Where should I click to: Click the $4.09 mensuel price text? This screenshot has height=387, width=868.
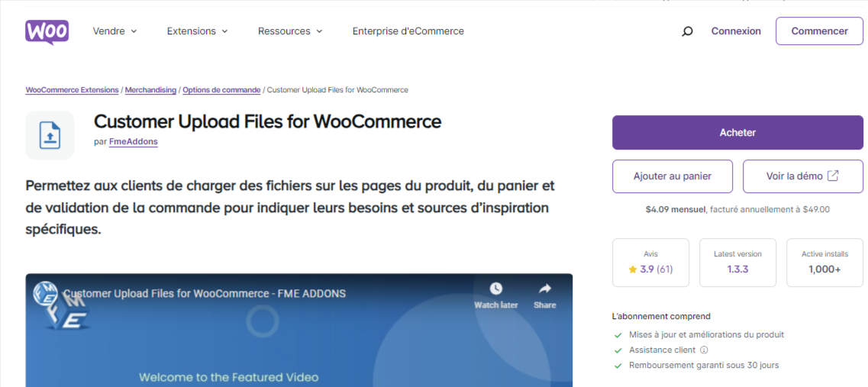(676, 210)
